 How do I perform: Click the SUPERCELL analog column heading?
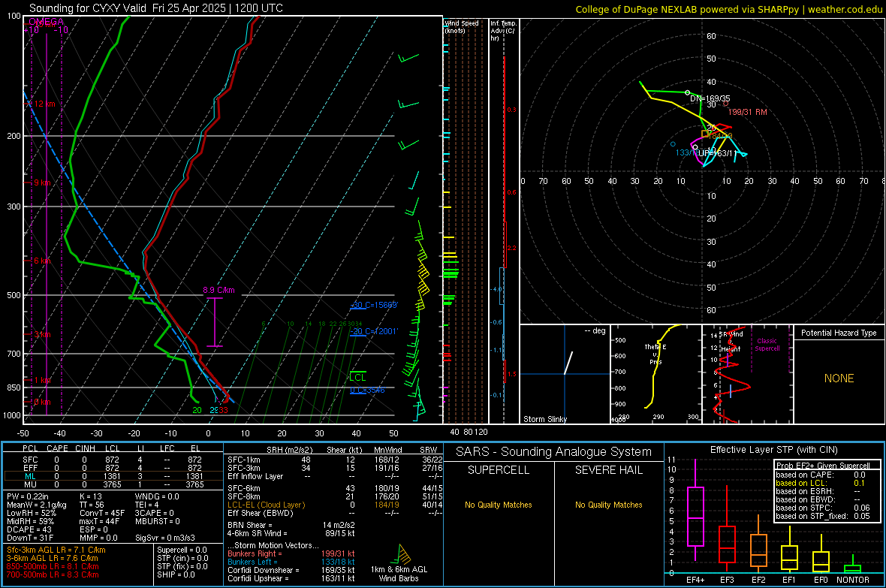(499, 470)
